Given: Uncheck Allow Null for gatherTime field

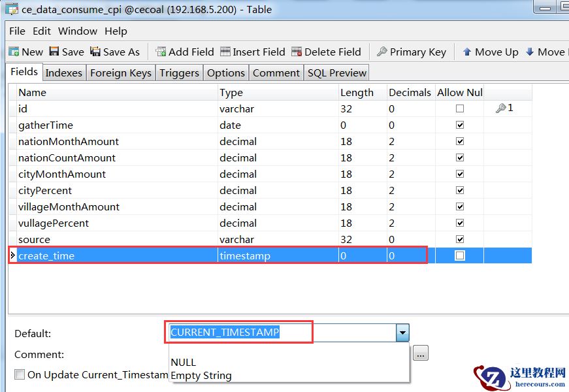Looking at the screenshot, I should point(460,125).
